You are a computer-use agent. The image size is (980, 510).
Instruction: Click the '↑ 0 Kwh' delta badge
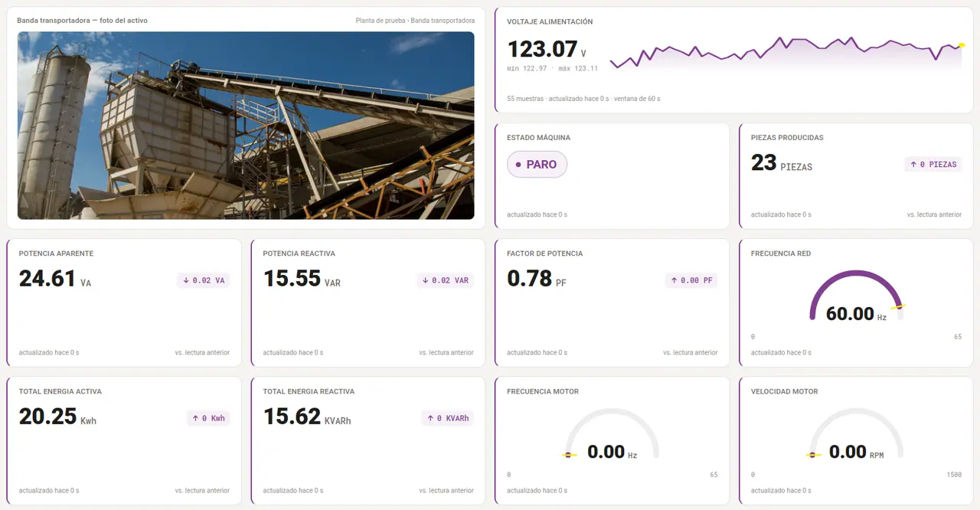208,418
